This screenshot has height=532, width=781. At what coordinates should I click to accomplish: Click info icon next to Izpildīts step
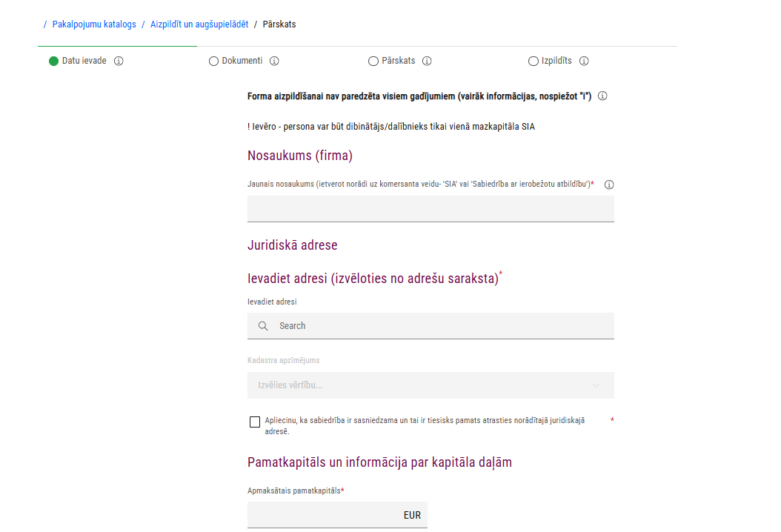584,61
